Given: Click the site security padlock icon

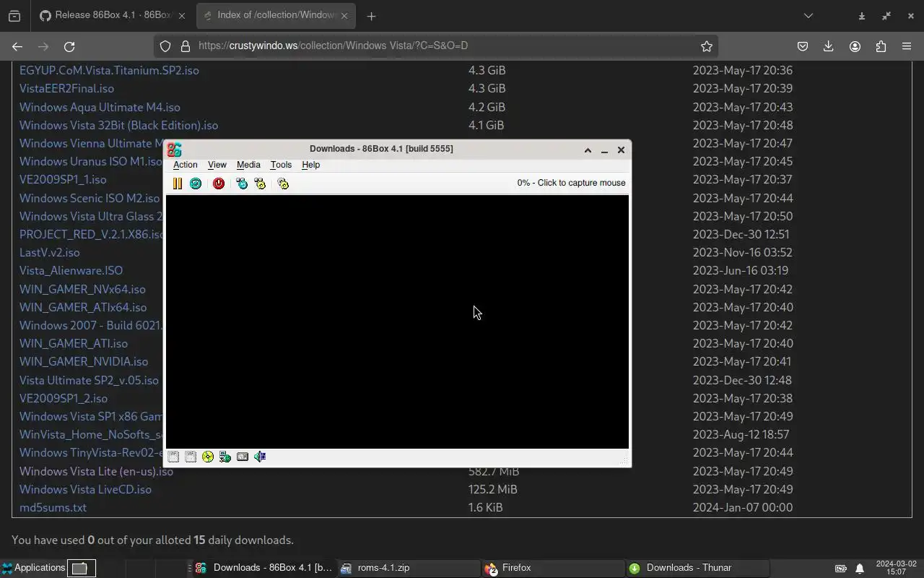Looking at the screenshot, I should (x=186, y=46).
